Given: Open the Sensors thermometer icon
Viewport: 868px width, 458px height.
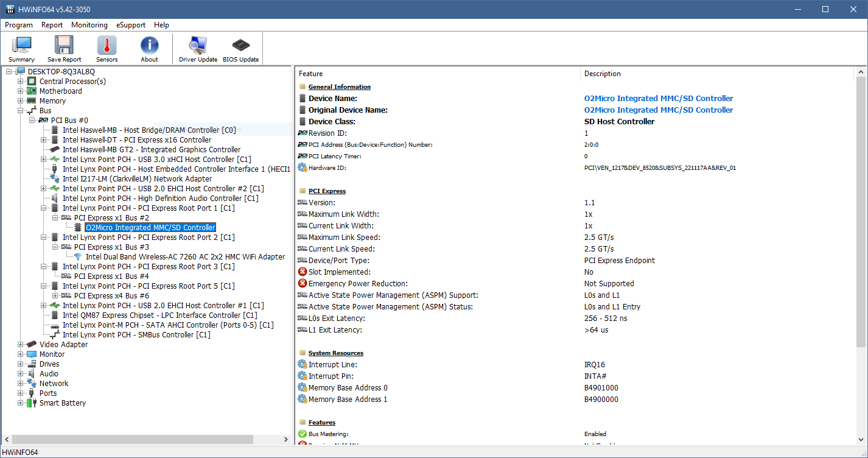Looking at the screenshot, I should [107, 49].
